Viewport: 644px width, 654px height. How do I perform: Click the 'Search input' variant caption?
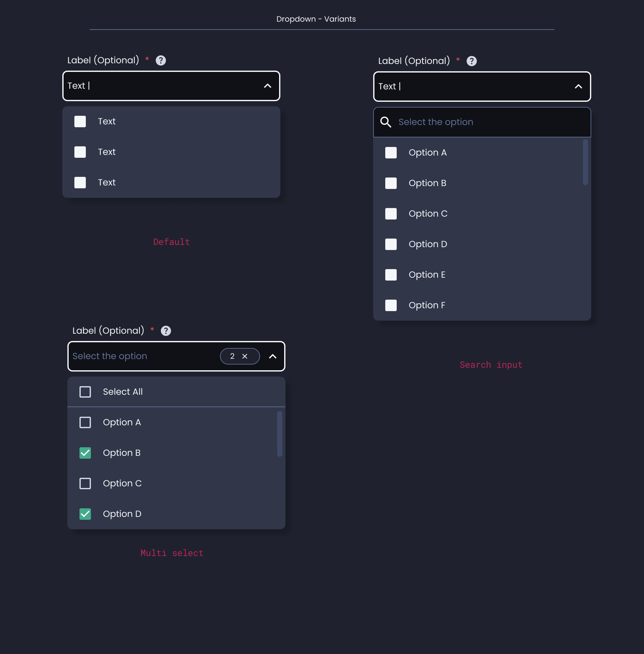(x=491, y=365)
